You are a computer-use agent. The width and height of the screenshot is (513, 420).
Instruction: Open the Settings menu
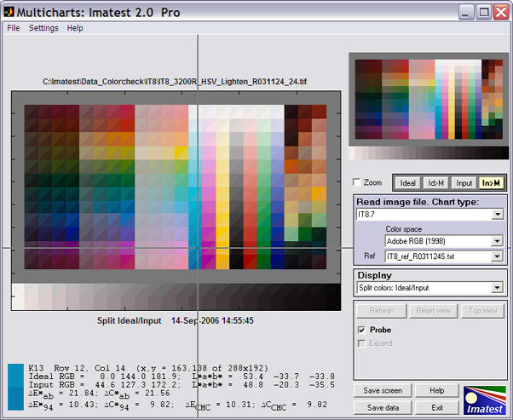[x=43, y=28]
